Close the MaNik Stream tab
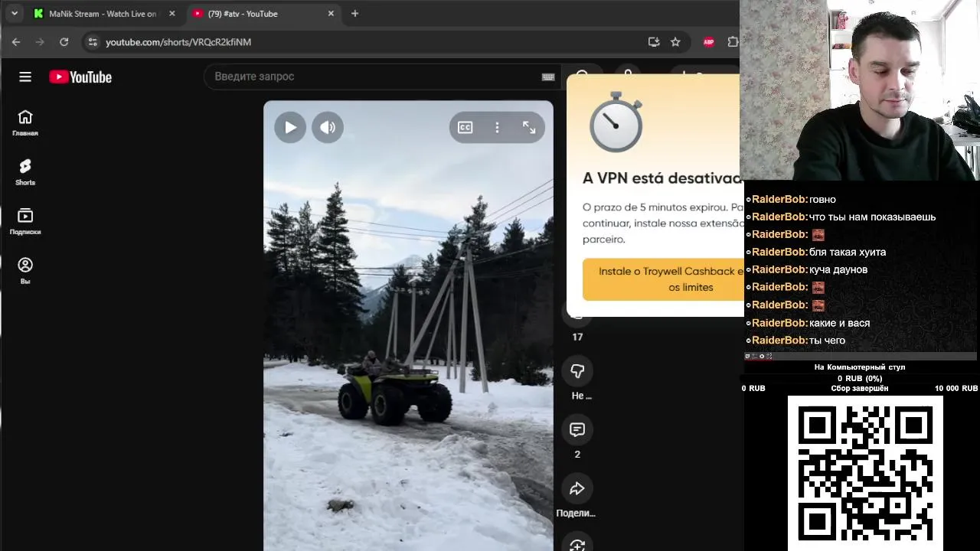Viewport: 980px width, 551px height. point(172,14)
